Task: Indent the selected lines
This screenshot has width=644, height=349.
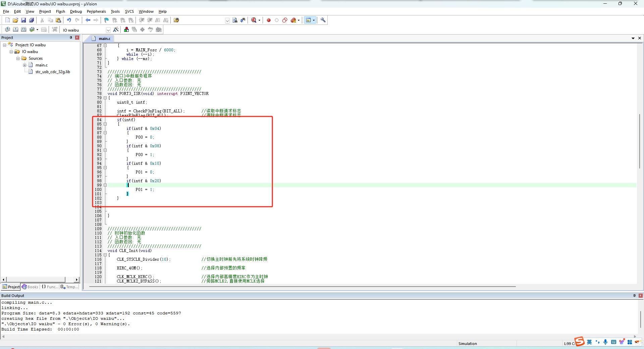Action: click(142, 20)
